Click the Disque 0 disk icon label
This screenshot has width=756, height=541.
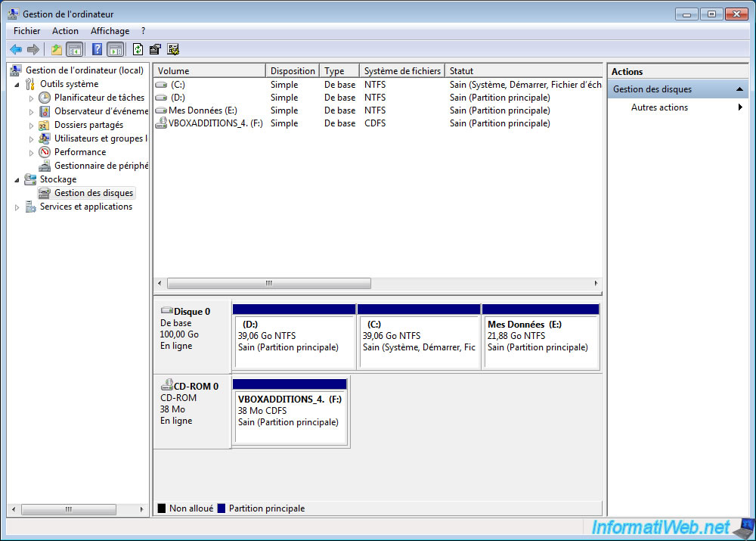point(185,311)
